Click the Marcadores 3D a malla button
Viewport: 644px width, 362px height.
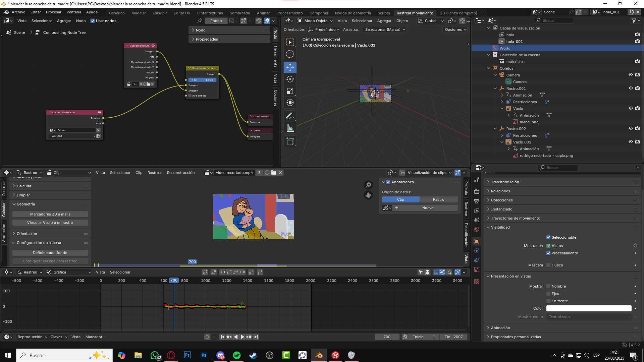[x=50, y=214]
